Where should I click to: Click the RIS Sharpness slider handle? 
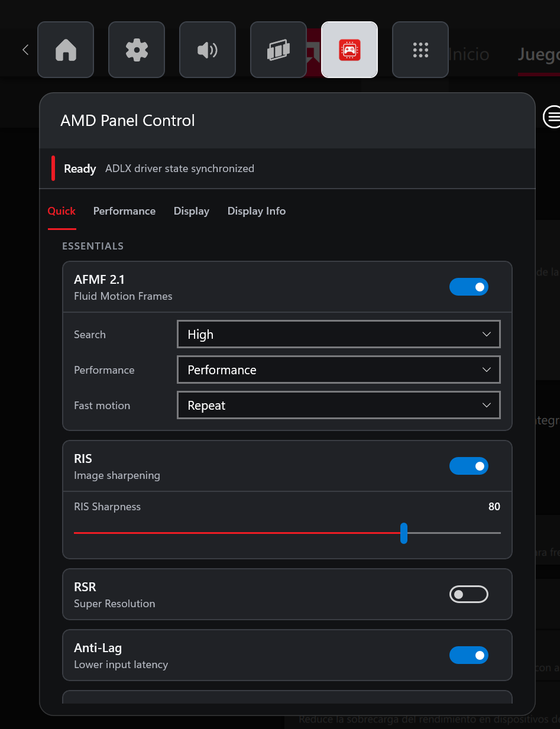point(404,533)
